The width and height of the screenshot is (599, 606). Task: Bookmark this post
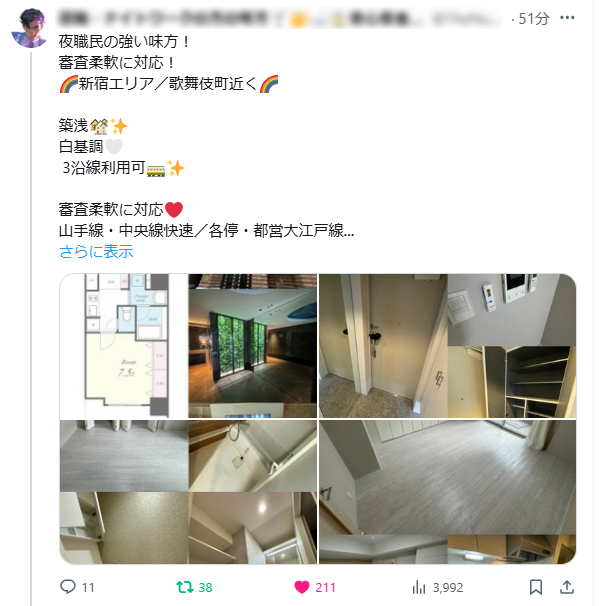point(536,587)
